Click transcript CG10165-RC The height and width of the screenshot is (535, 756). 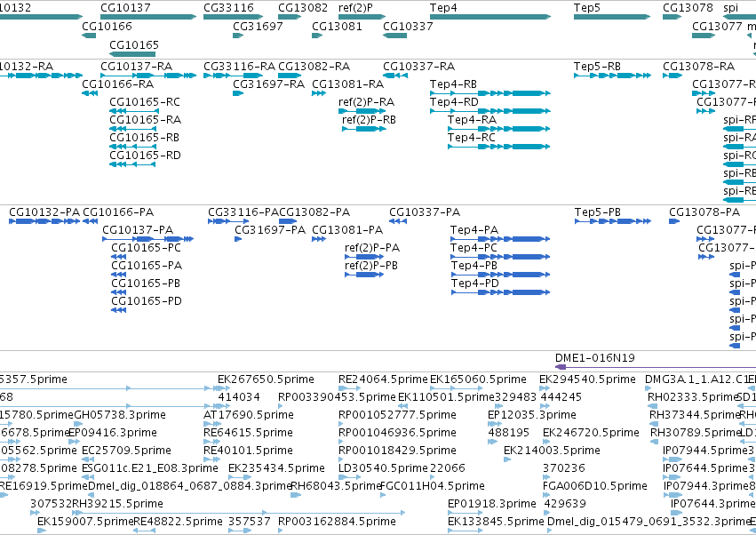[x=145, y=102]
